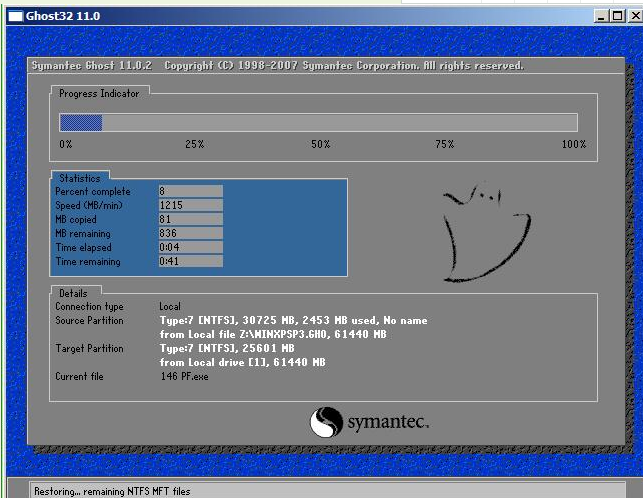Minimize the Ghost32 11.0 window
643x498 pixels.
pos(601,16)
